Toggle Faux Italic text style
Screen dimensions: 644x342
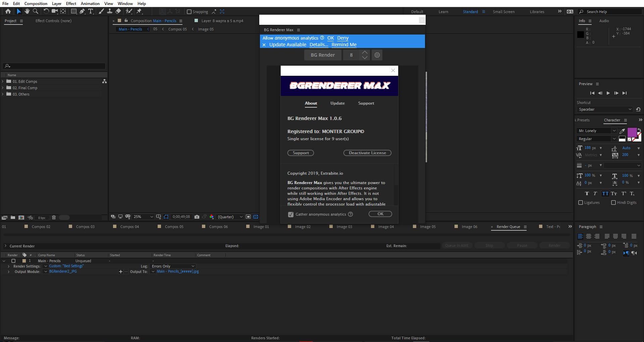coord(595,193)
